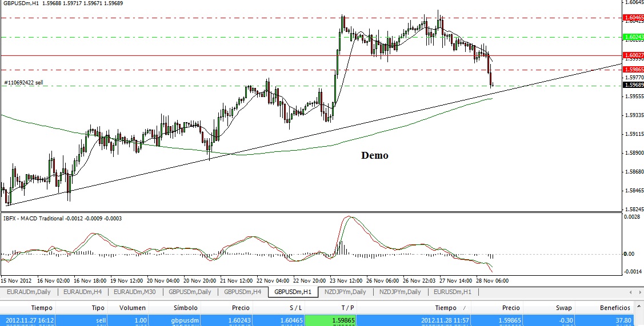644x326 pixels.
Task: Click the left chart-tab scroll arrow
Action: tap(631, 292)
